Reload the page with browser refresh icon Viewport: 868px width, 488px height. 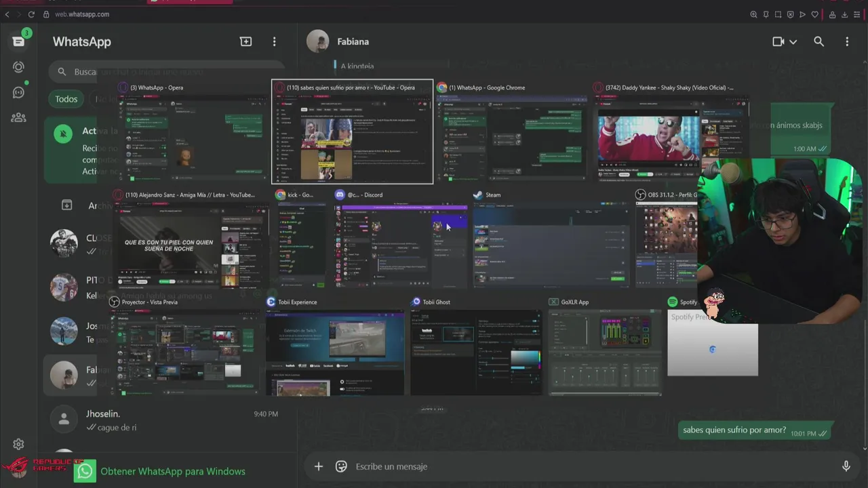point(31,14)
